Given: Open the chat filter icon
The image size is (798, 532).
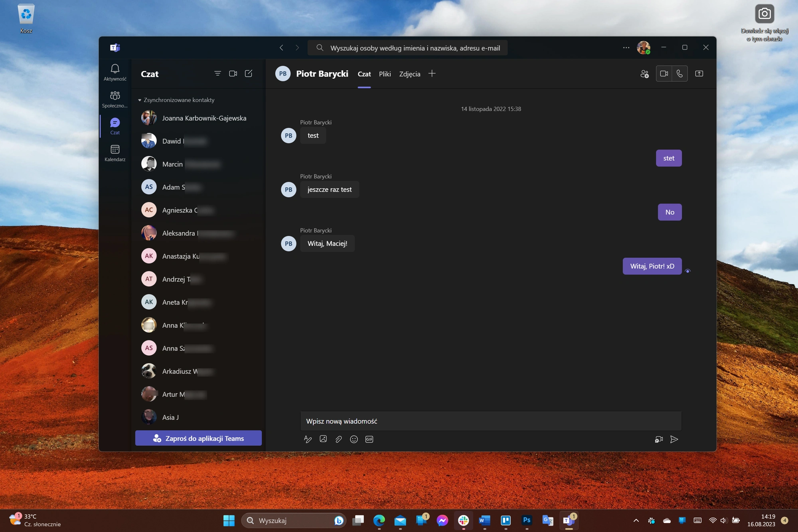Looking at the screenshot, I should pyautogui.click(x=217, y=73).
